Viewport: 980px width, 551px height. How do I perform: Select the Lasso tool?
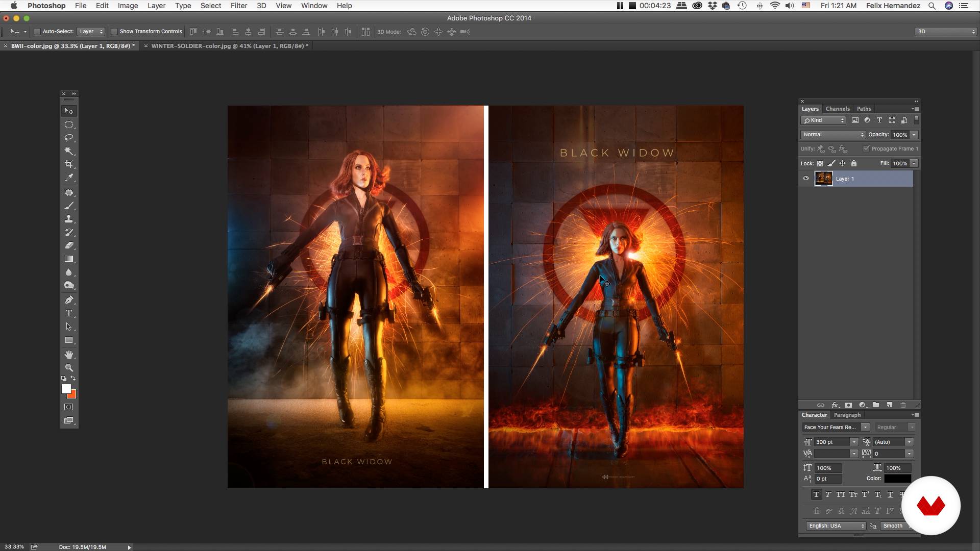(69, 138)
